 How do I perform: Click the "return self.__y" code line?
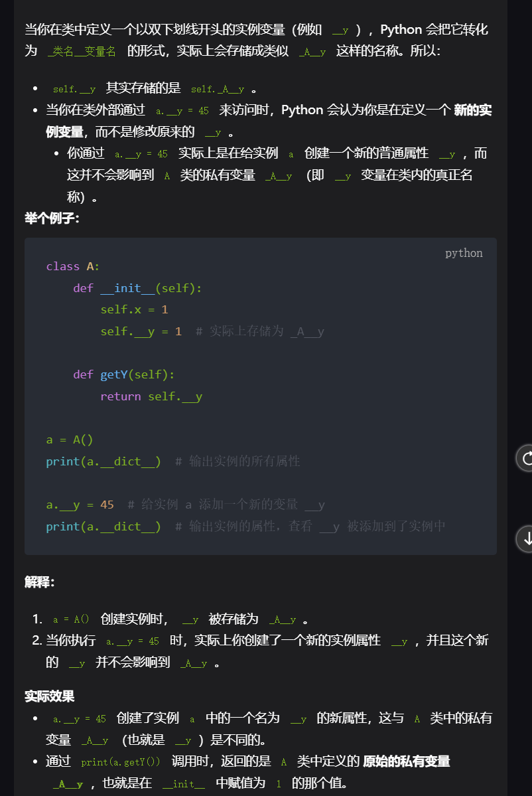click(x=151, y=396)
